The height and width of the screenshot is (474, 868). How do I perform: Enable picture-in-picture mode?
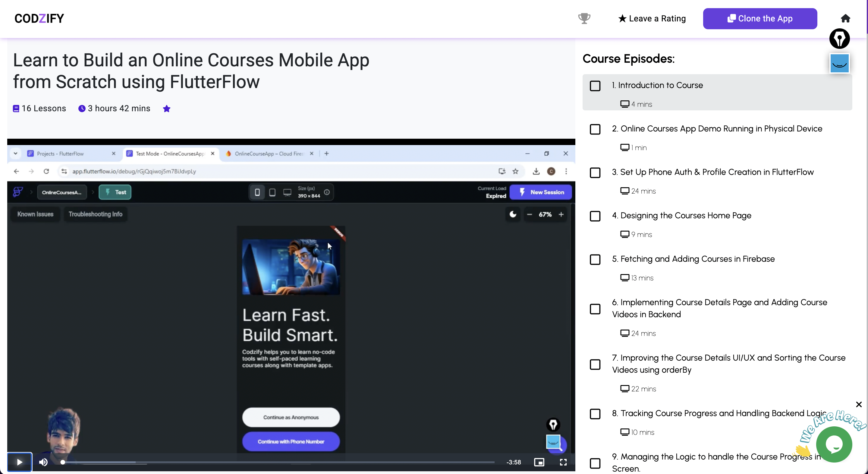coord(539,462)
